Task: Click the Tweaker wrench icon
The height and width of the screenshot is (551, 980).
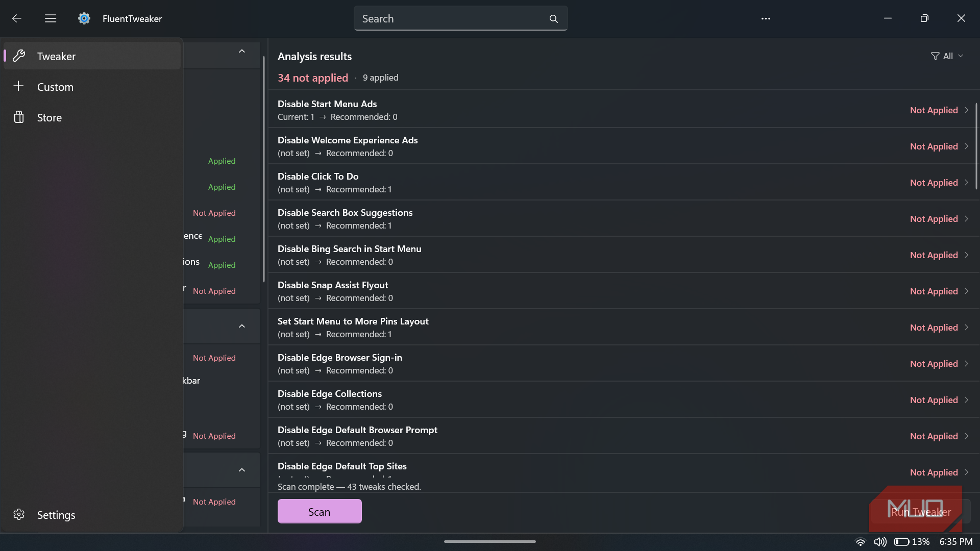Action: click(19, 56)
